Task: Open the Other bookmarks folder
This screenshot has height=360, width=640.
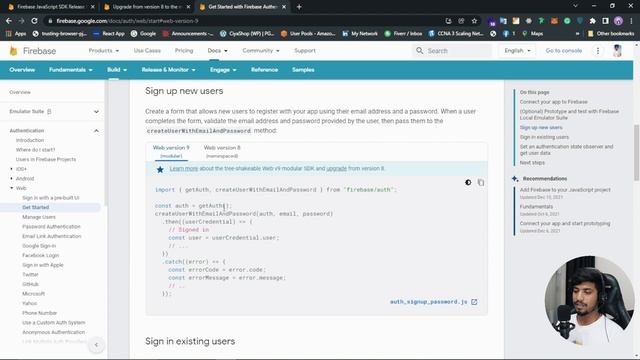Action: (611, 34)
